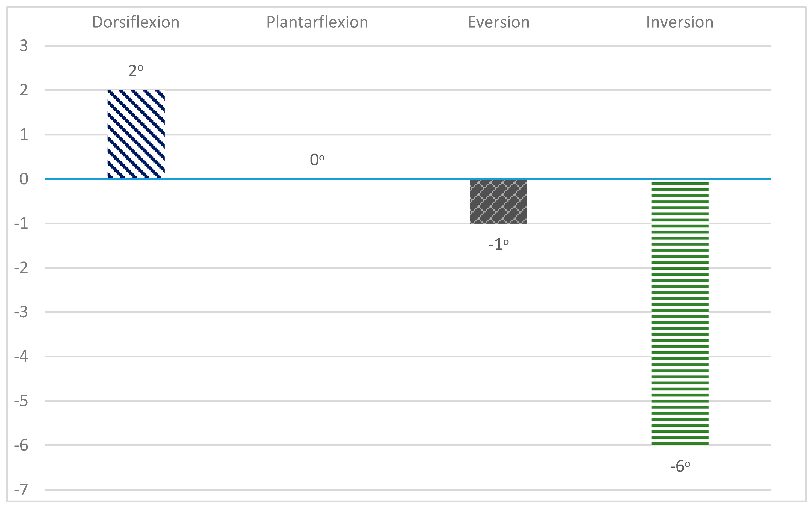
Task: Select the 0° data label
Action: point(317,160)
